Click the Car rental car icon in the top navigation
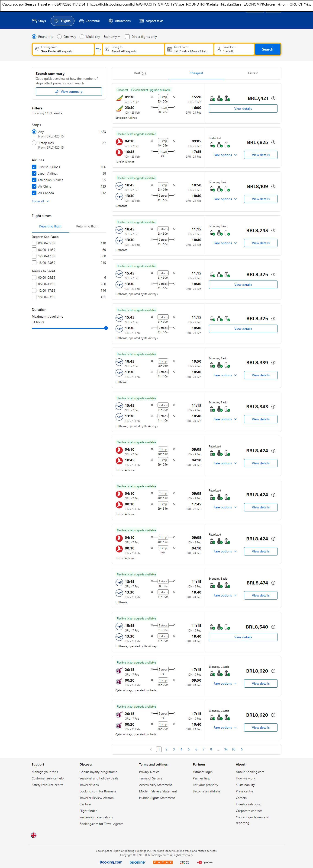 click(82, 21)
